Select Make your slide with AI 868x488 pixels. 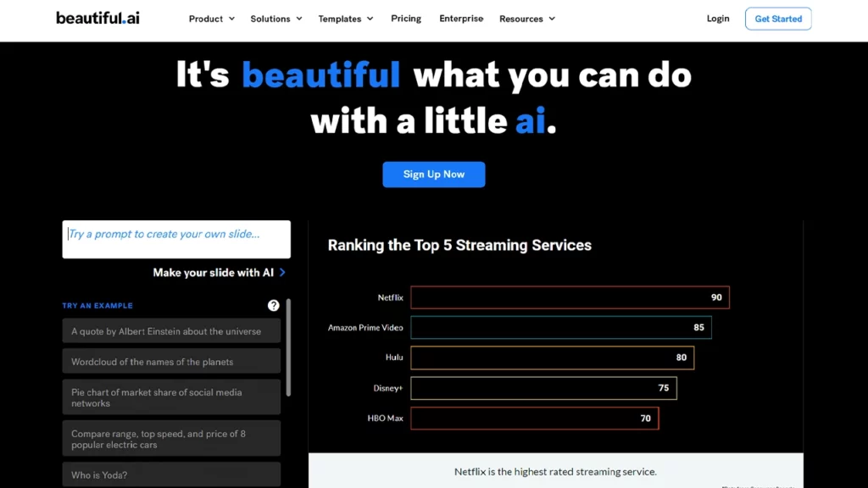pos(214,273)
